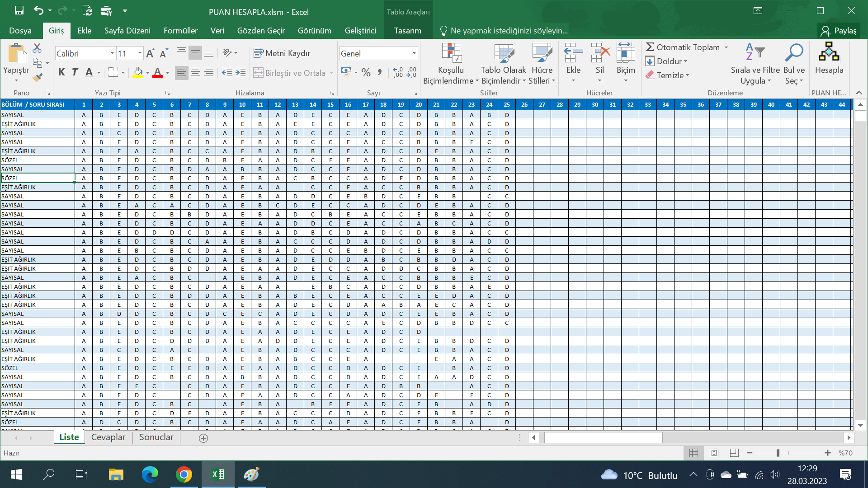Open the Otomatik Toplam dropdown arrow
Screen dimensions: 868x488
pyautogui.click(x=726, y=47)
